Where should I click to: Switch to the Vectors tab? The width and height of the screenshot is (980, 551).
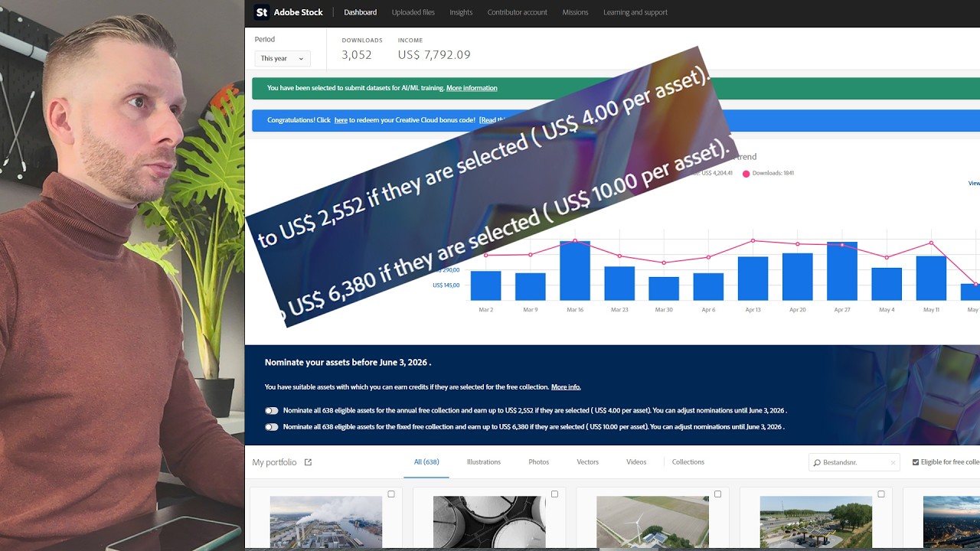click(587, 462)
